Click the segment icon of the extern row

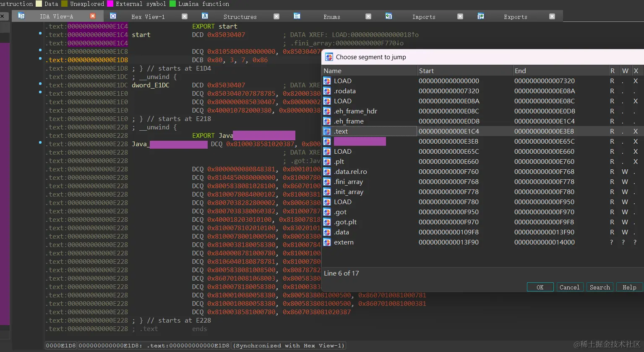[x=327, y=242]
